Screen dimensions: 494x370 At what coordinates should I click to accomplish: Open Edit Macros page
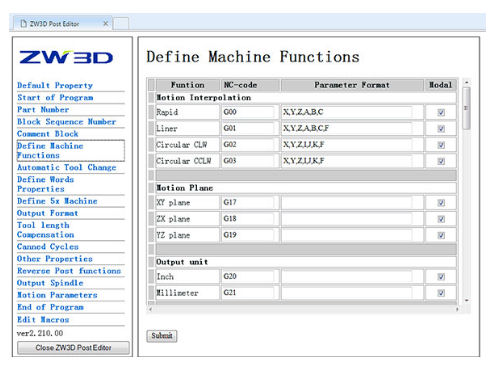pyautogui.click(x=43, y=319)
